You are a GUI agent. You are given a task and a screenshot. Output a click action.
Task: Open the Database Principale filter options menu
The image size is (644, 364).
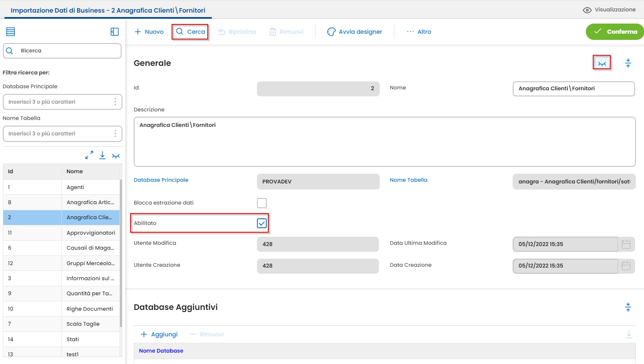(x=115, y=102)
